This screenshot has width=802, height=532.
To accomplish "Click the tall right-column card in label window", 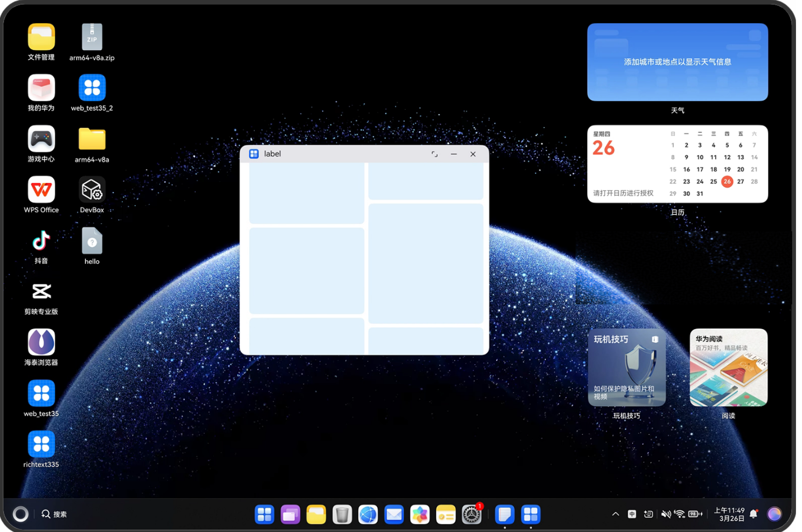I will pos(426,264).
